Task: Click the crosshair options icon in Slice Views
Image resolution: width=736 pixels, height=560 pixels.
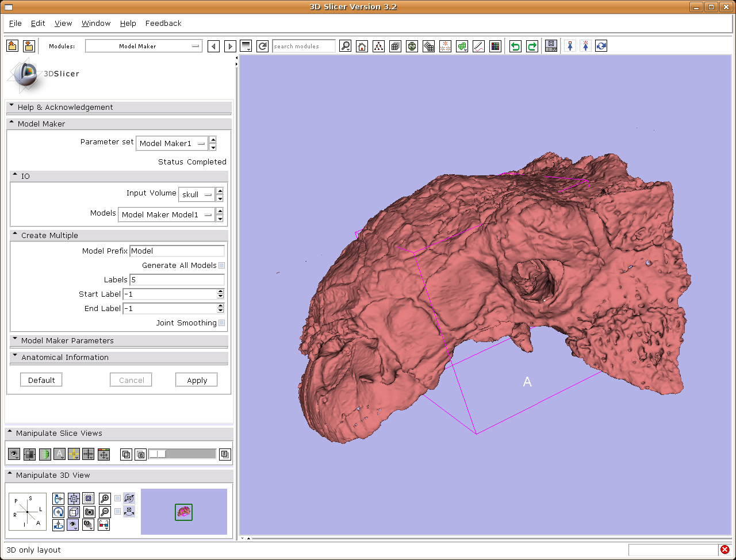Action: [74, 454]
